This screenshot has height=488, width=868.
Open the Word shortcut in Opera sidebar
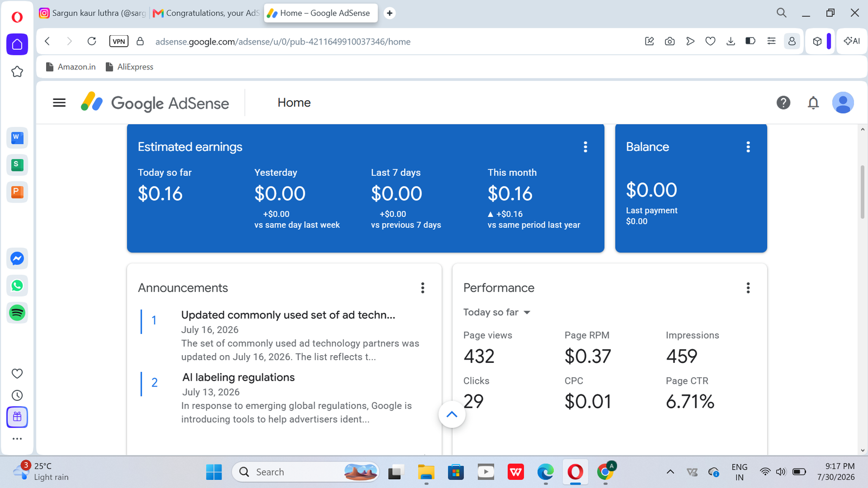17,138
